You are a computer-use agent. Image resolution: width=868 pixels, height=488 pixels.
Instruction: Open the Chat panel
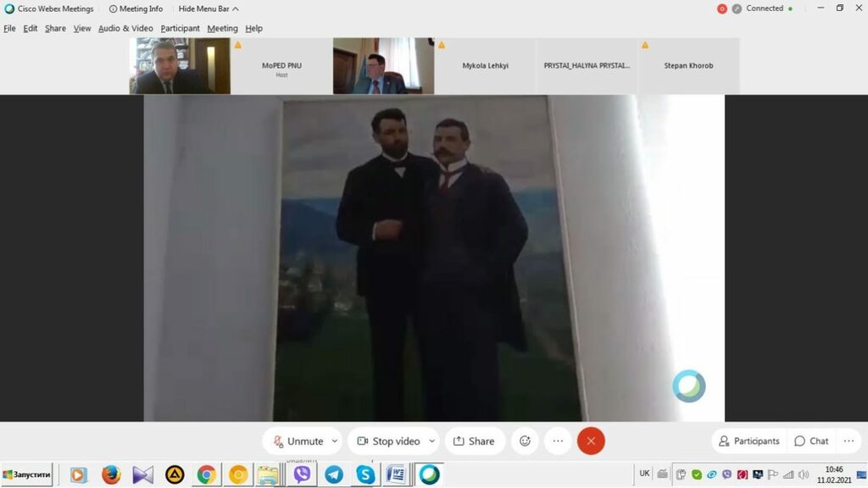811,441
